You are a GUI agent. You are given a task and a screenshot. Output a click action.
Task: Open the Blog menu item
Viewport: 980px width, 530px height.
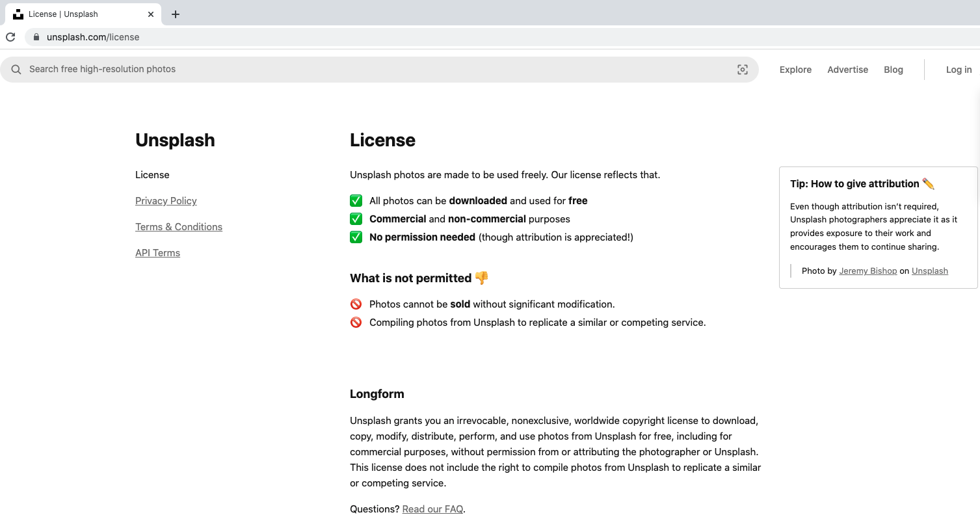[x=893, y=69]
